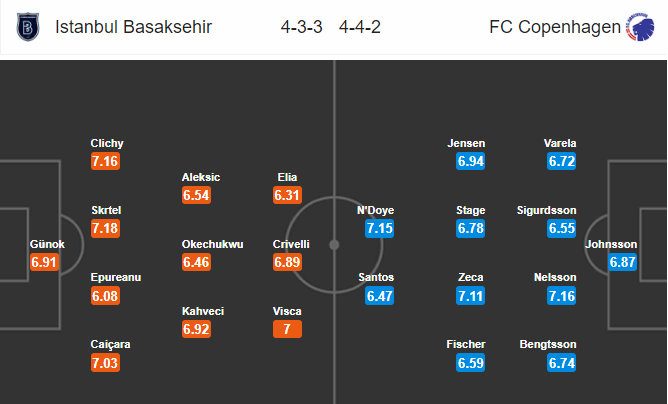This screenshot has height=404, width=668.
Task: Click Visca's rating badge showing 7
Action: pos(288,329)
